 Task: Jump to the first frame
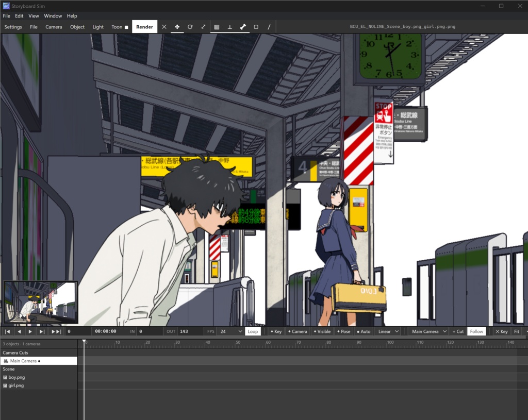point(7,331)
